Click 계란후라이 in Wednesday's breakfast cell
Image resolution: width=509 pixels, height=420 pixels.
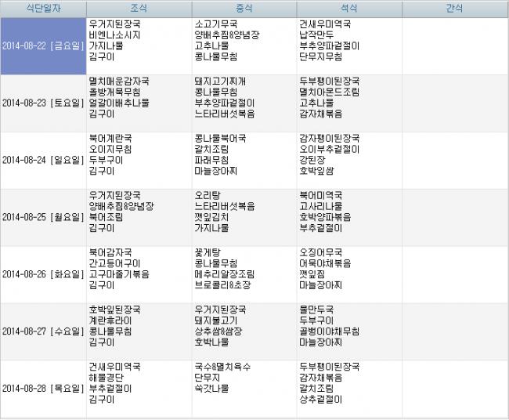click(x=110, y=320)
